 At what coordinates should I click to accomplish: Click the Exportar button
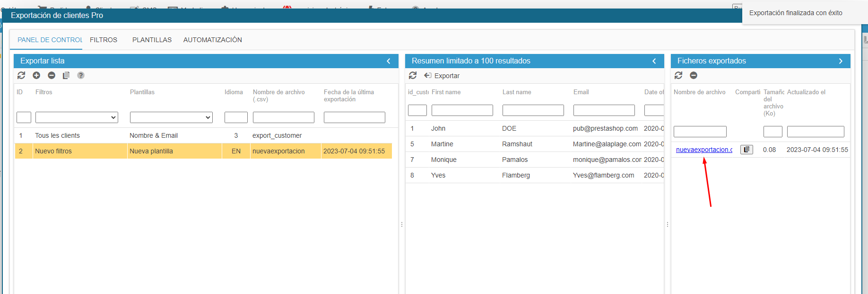point(442,76)
